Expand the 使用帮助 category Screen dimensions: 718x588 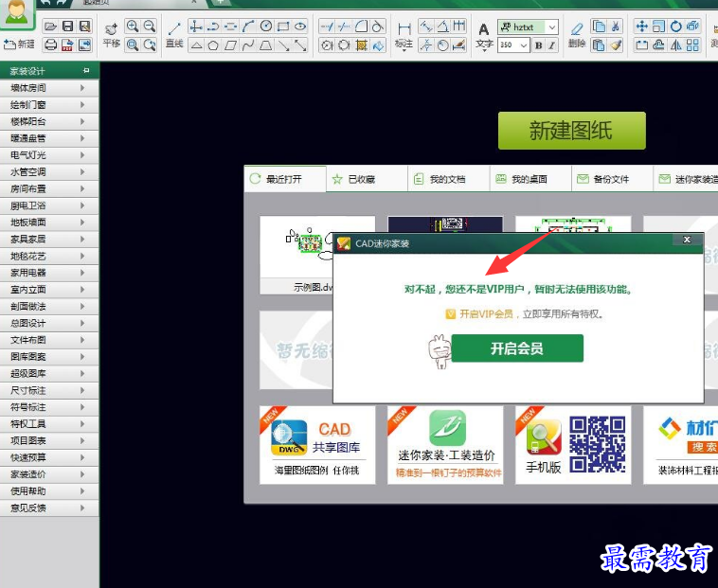(49, 491)
